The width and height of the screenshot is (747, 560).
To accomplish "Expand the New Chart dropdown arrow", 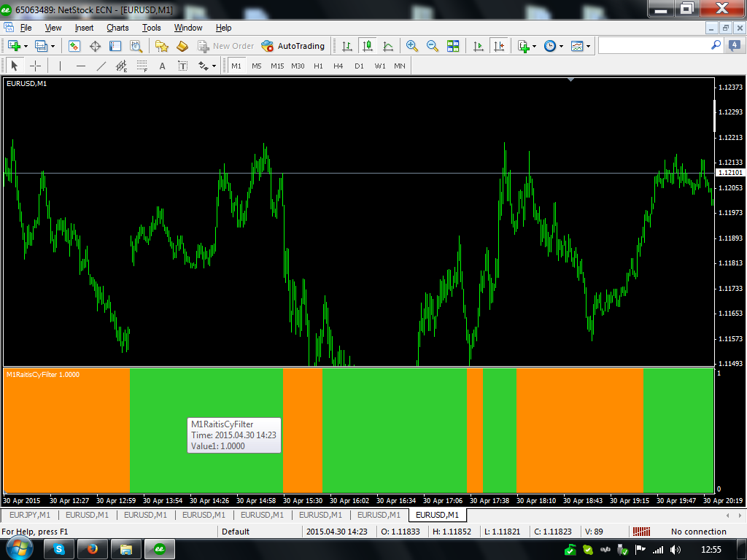I will 26,46.
